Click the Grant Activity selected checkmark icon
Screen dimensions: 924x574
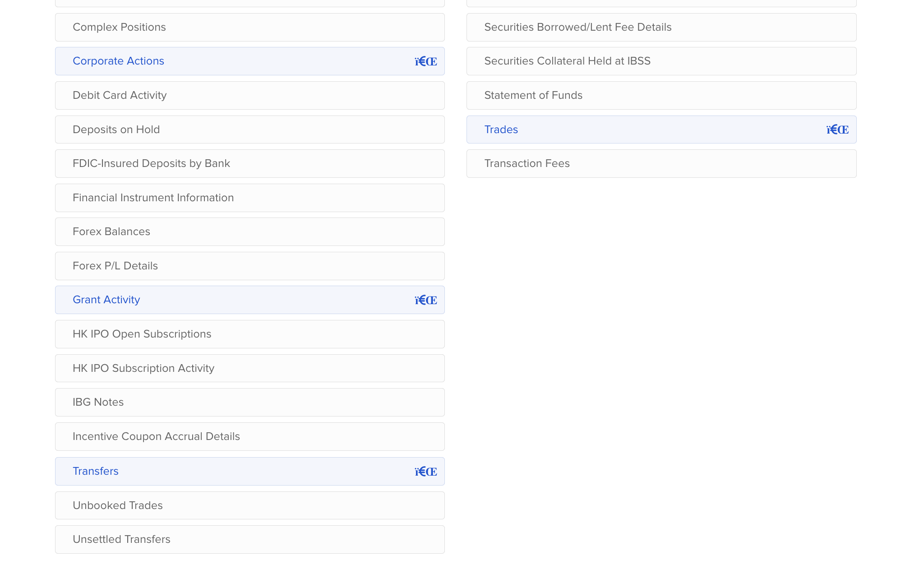[425, 300]
